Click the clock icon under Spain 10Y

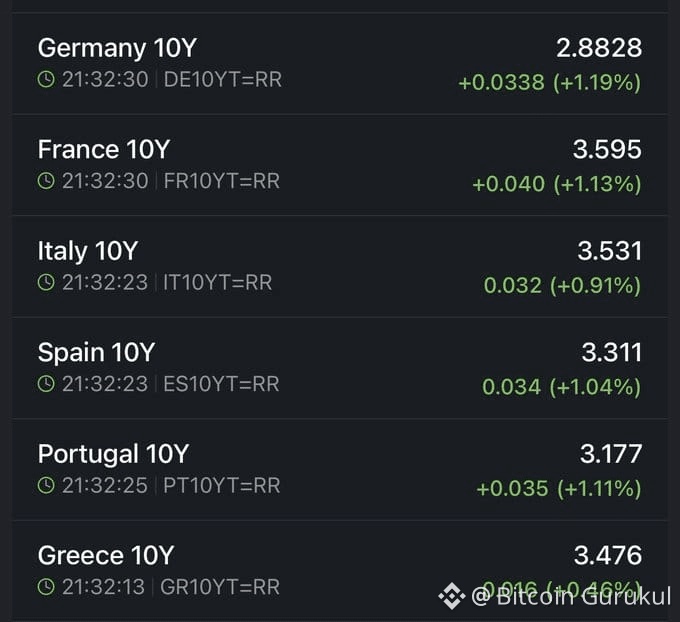tap(46, 384)
